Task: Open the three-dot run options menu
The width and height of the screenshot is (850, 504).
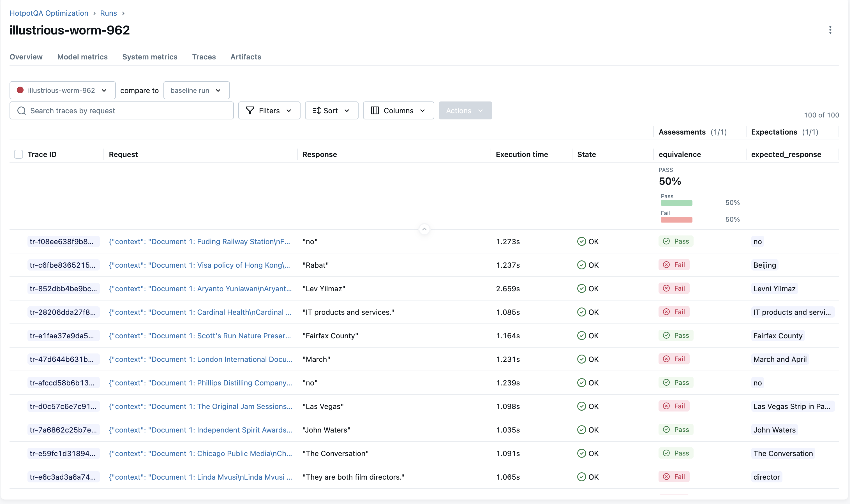Action: click(830, 30)
